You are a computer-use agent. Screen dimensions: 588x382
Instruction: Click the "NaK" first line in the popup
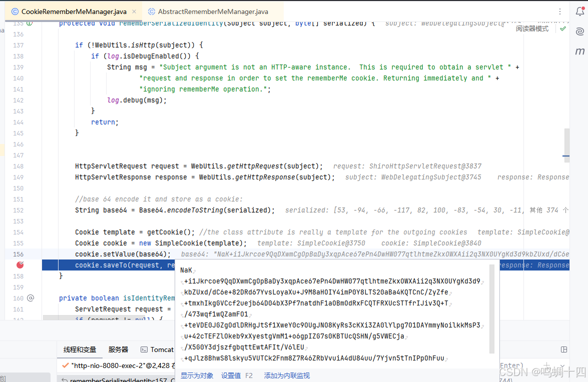click(x=186, y=270)
